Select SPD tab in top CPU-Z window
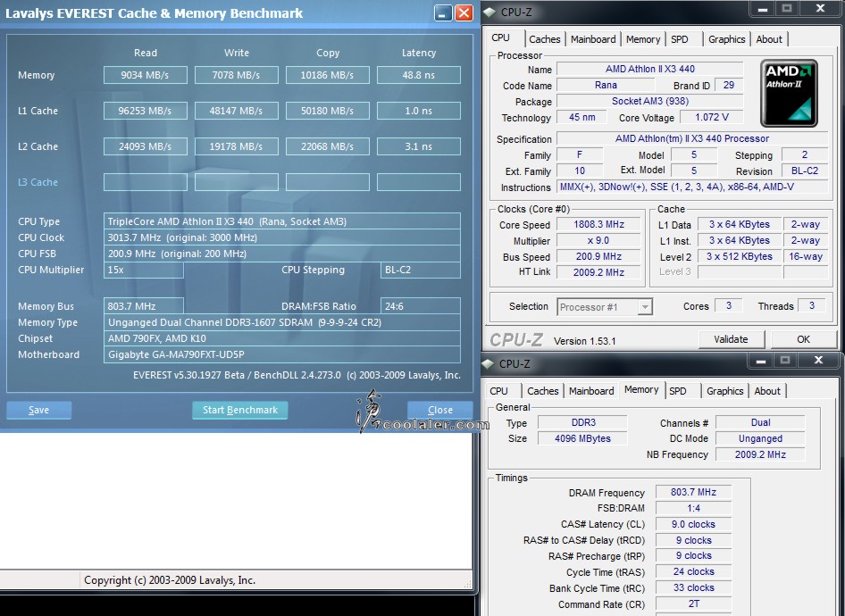Screen dimensions: 845x616 point(680,39)
